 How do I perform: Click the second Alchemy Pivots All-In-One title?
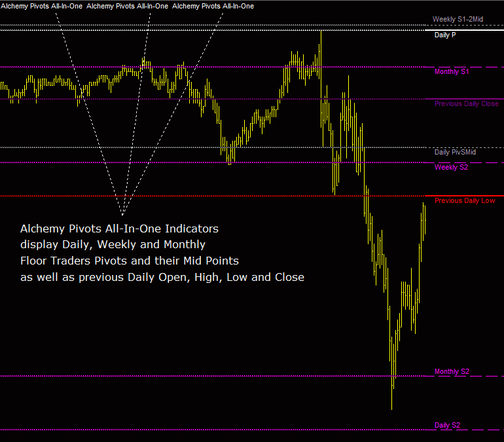click(x=127, y=6)
